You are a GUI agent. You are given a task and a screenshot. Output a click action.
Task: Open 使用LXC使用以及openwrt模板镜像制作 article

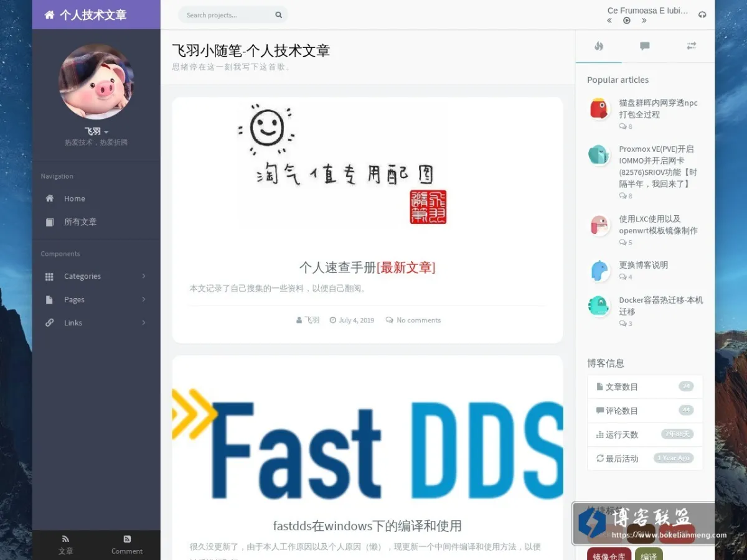point(658,225)
